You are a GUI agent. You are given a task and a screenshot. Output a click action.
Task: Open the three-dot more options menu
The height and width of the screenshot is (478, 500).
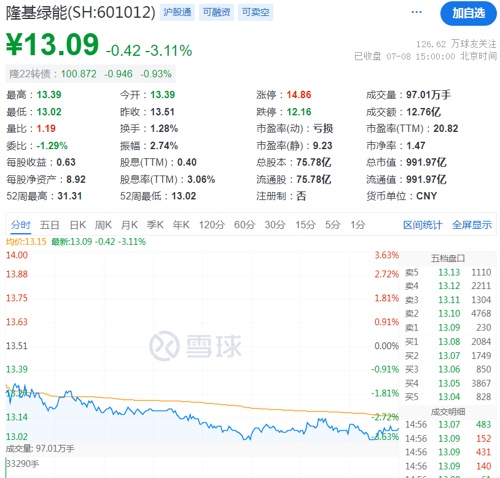pyautogui.click(x=416, y=12)
